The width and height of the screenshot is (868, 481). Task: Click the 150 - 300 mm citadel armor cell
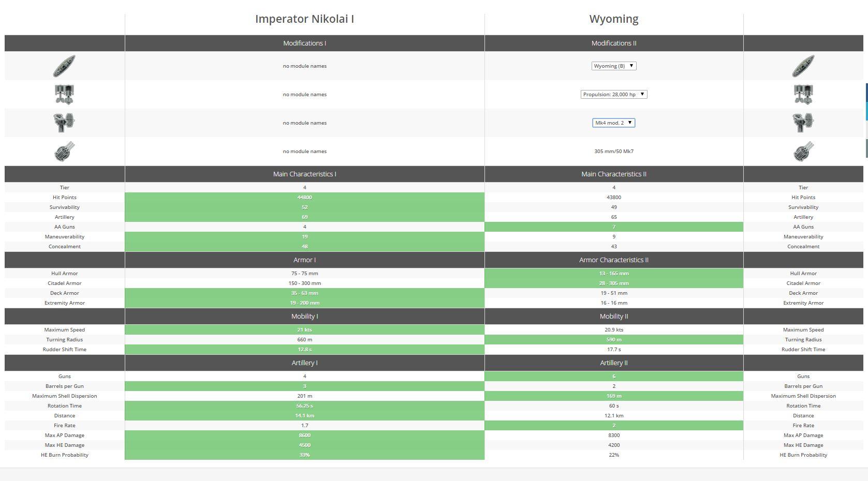pyautogui.click(x=304, y=283)
